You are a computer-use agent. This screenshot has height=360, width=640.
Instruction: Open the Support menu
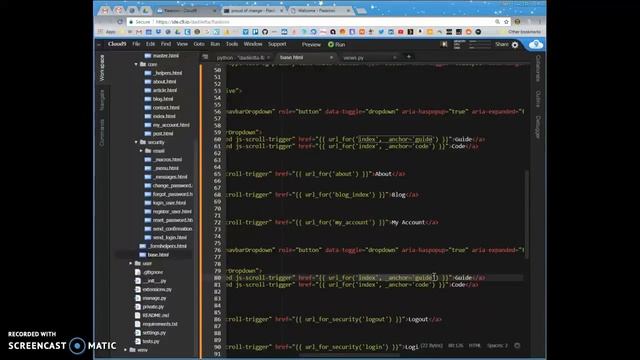[x=277, y=44]
